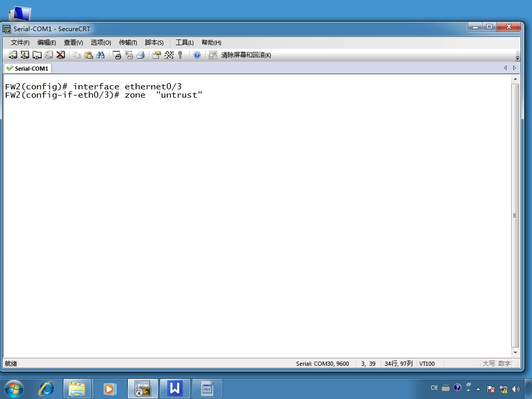Image resolution: width=532 pixels, height=399 pixels.
Task: Open Windows Explorer folder taskbar icon
Action: pyautogui.click(x=77, y=389)
